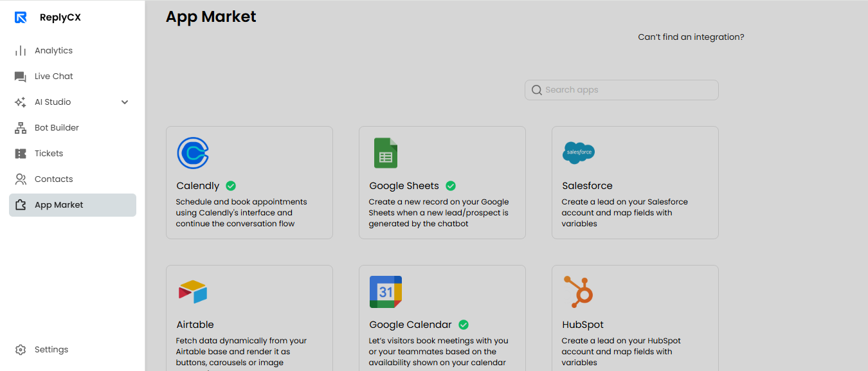Click Google Sheets' green connected checkmark

451,186
